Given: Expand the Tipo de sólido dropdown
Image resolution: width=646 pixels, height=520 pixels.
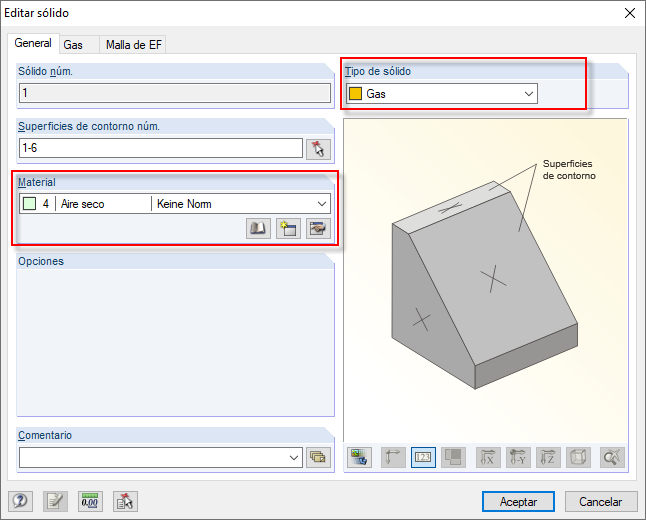Looking at the screenshot, I should click(x=529, y=94).
